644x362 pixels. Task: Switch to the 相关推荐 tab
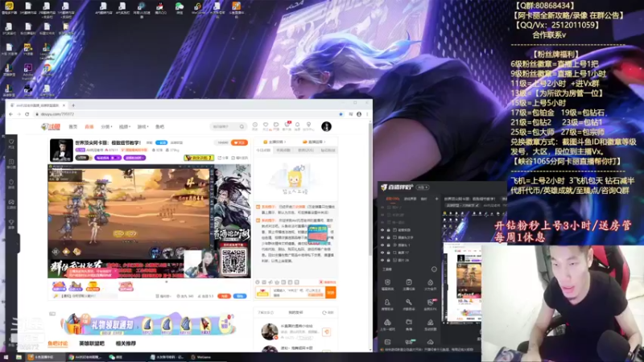point(126,343)
